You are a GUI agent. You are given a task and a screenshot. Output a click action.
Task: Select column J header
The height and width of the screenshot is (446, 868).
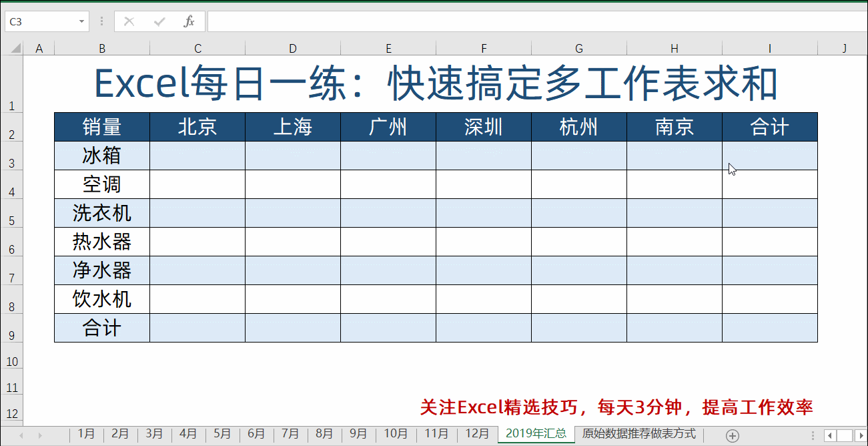coord(843,48)
